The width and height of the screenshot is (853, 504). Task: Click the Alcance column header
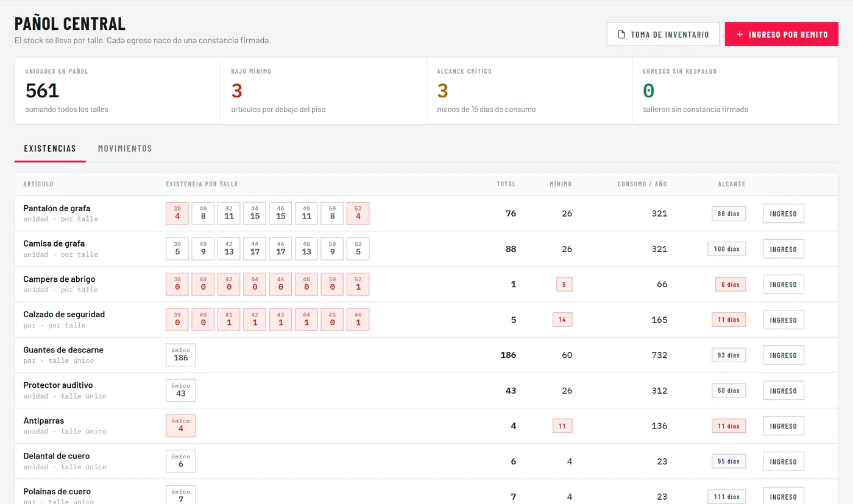click(732, 184)
